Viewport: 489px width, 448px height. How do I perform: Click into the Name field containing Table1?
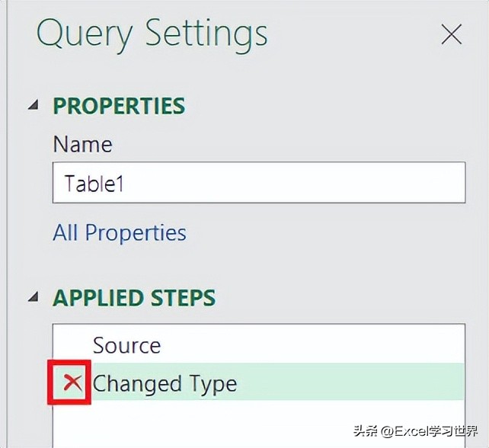coord(259,183)
